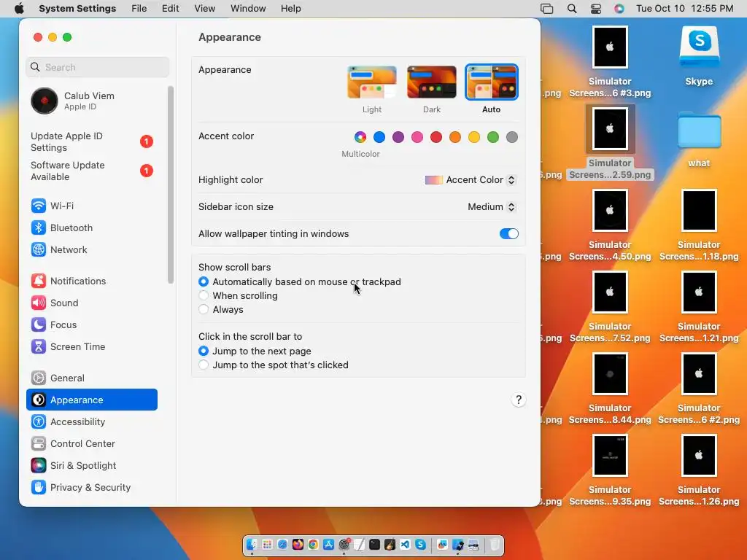The height and width of the screenshot is (560, 747).
Task: Open Privacy & Security settings
Action: (80, 488)
